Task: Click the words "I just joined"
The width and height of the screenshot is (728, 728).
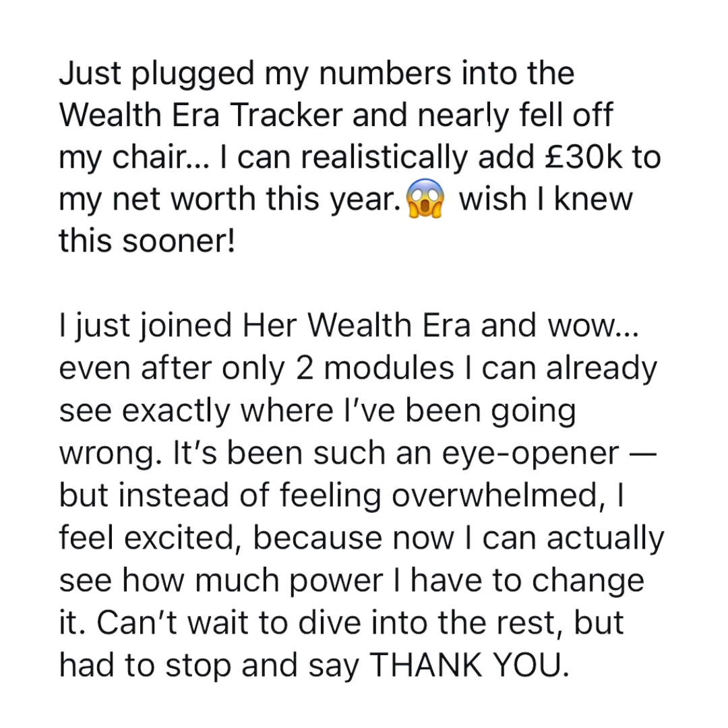Action: pos(142,326)
